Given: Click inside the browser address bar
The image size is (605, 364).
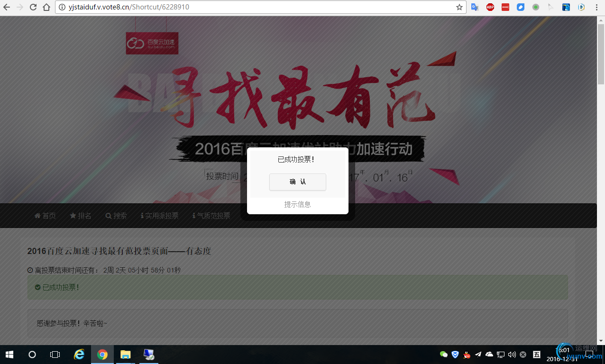Looking at the screenshot, I should [x=190, y=7].
